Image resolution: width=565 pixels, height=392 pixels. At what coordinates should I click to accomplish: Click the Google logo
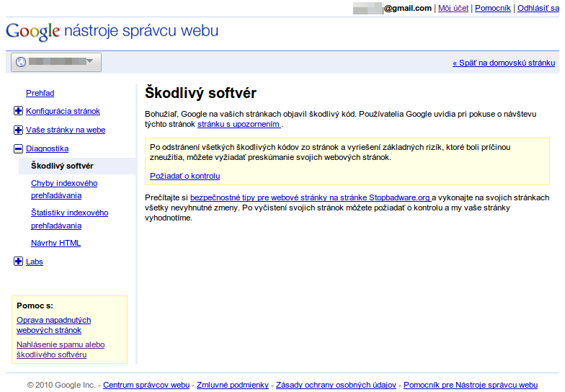point(33,32)
